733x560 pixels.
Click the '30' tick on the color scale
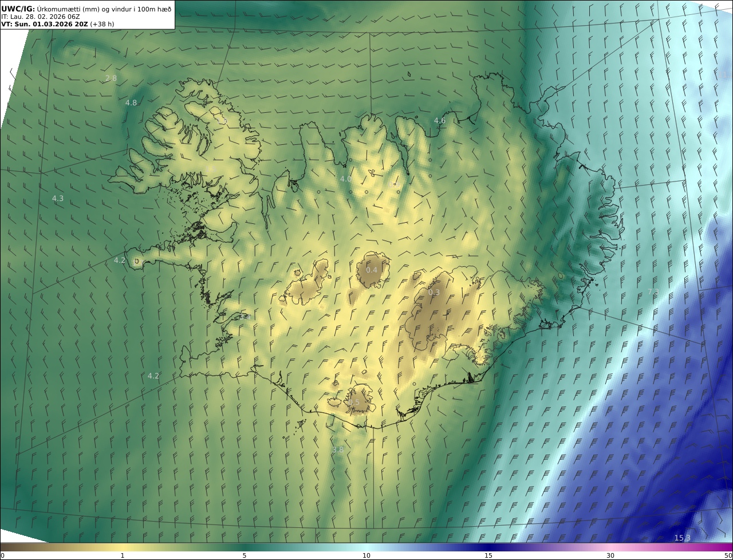(610, 555)
